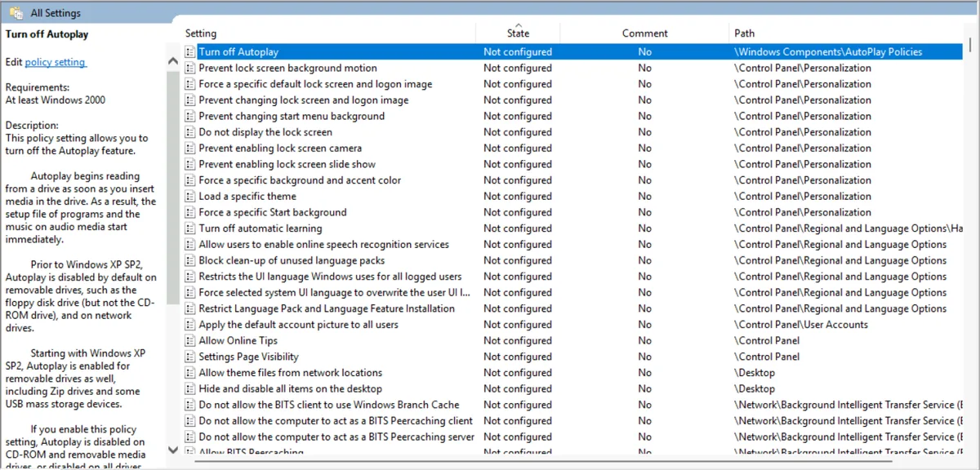Select 'Allow Online Tips' row
This screenshot has height=470, width=980.
[x=573, y=340]
